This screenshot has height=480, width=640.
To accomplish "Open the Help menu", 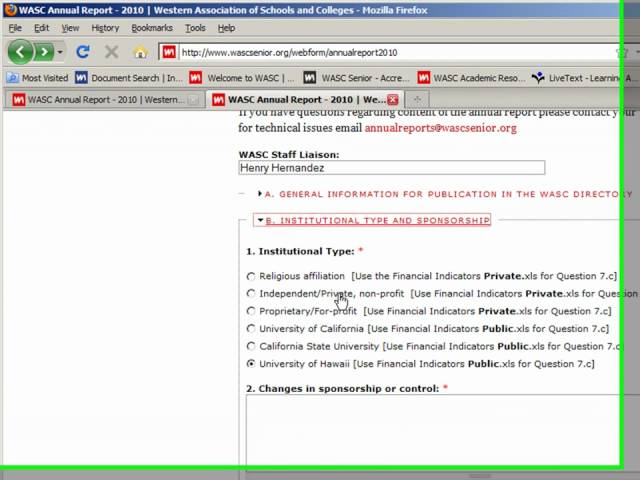I will (226, 28).
